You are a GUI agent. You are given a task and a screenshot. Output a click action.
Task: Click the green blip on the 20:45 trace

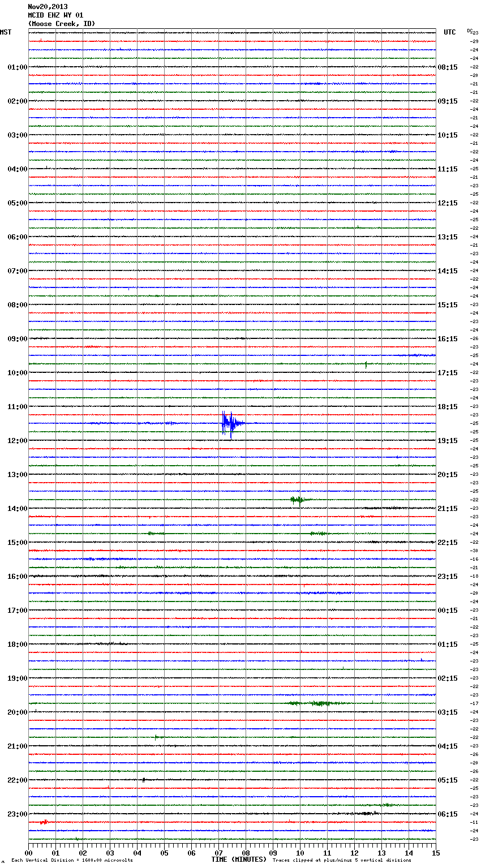tap(158, 737)
